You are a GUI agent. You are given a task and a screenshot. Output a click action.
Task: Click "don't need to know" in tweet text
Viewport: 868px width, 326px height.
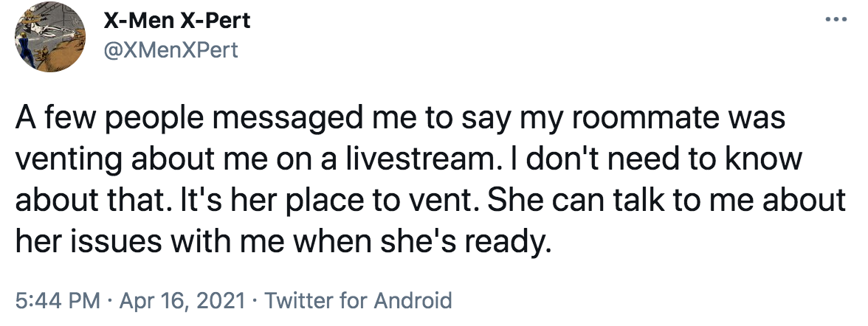point(661,159)
